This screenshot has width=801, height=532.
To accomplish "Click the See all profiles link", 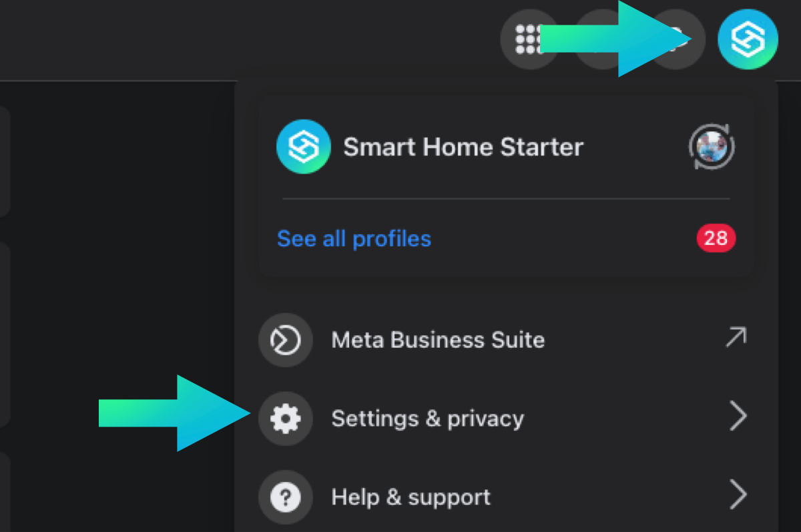I will click(354, 238).
